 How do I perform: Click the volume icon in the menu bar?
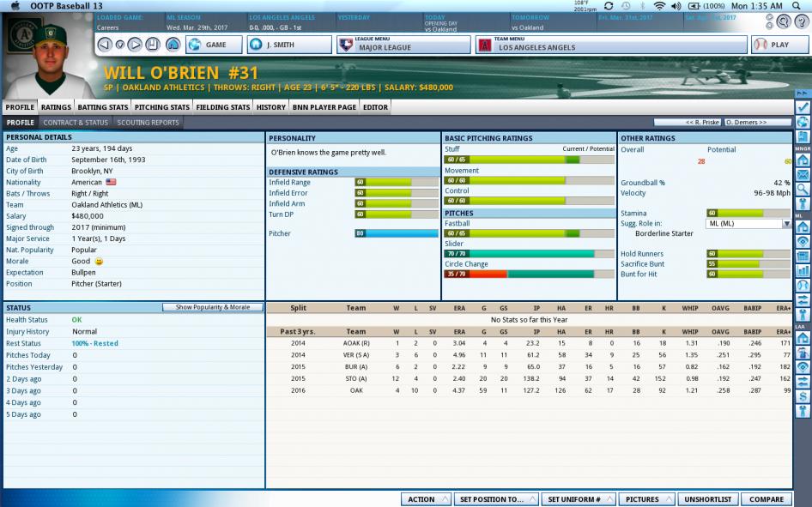tap(676, 6)
